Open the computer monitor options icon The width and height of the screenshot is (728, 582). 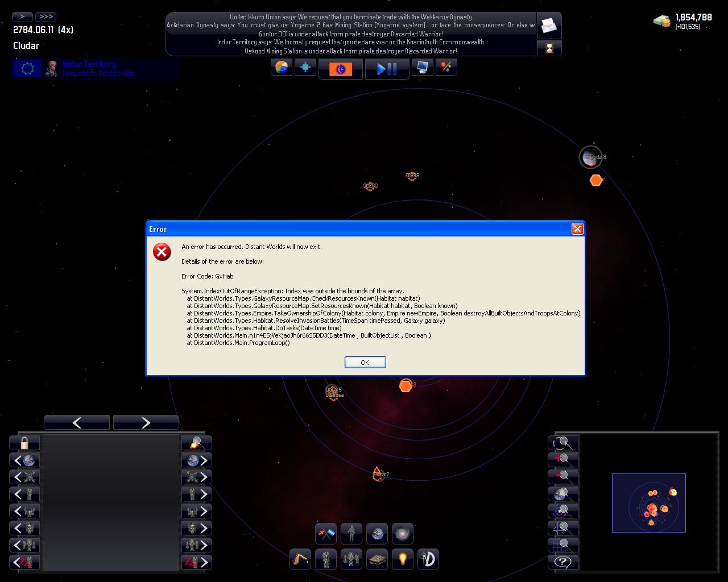[423, 68]
